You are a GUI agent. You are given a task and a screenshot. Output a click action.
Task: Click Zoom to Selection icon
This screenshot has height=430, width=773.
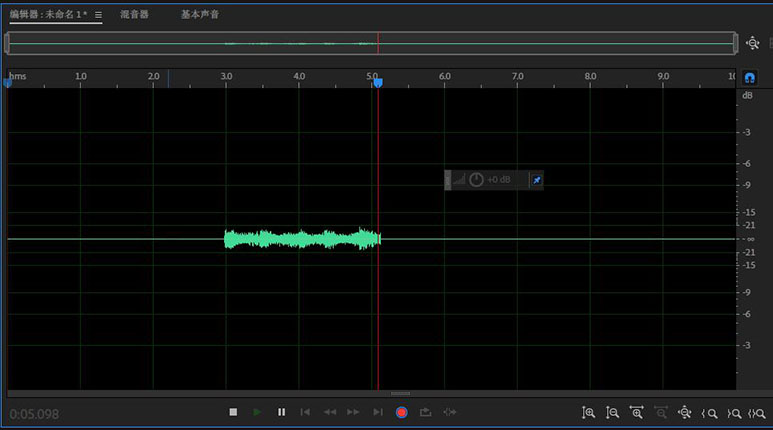pos(757,414)
